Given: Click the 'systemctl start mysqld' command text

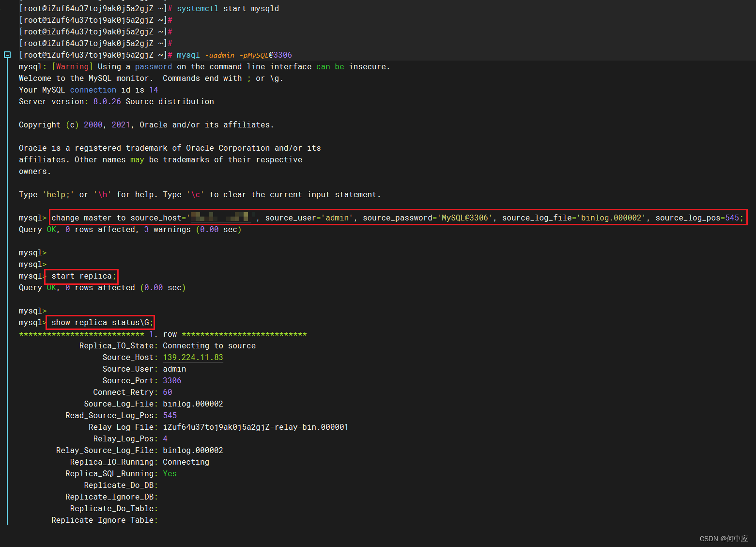Looking at the screenshot, I should [228, 9].
